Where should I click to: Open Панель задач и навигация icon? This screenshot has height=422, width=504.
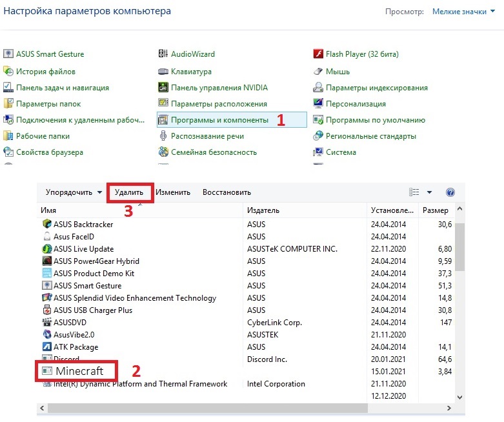(x=8, y=87)
